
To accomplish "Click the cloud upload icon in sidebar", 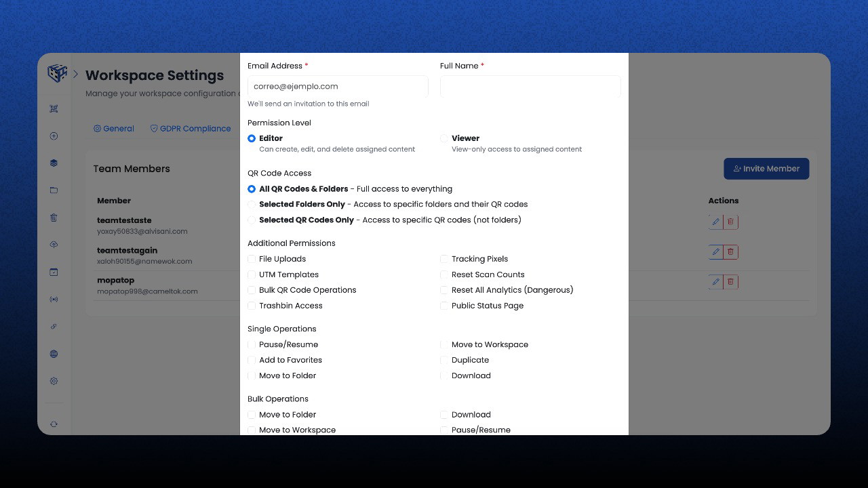I will pyautogui.click(x=54, y=245).
